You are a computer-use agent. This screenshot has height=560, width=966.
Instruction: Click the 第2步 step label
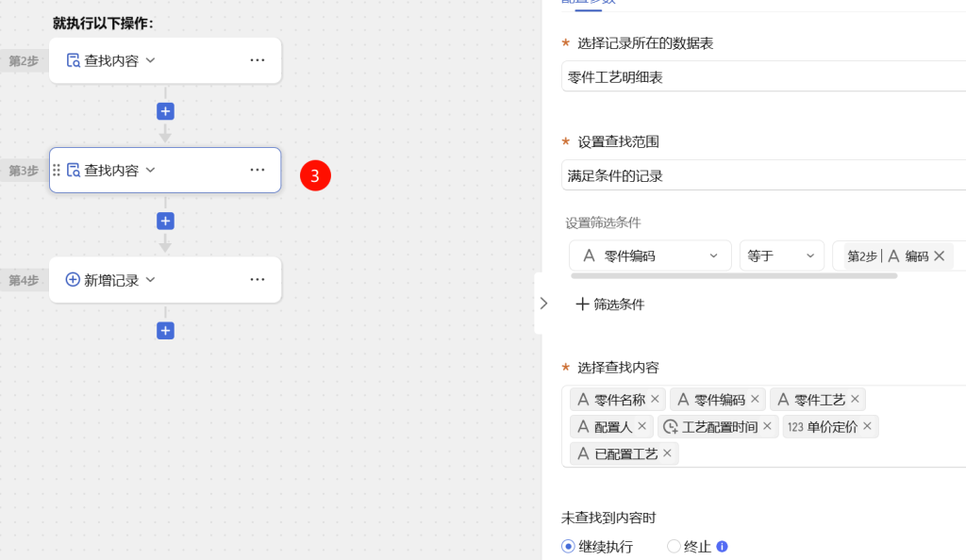point(24,60)
